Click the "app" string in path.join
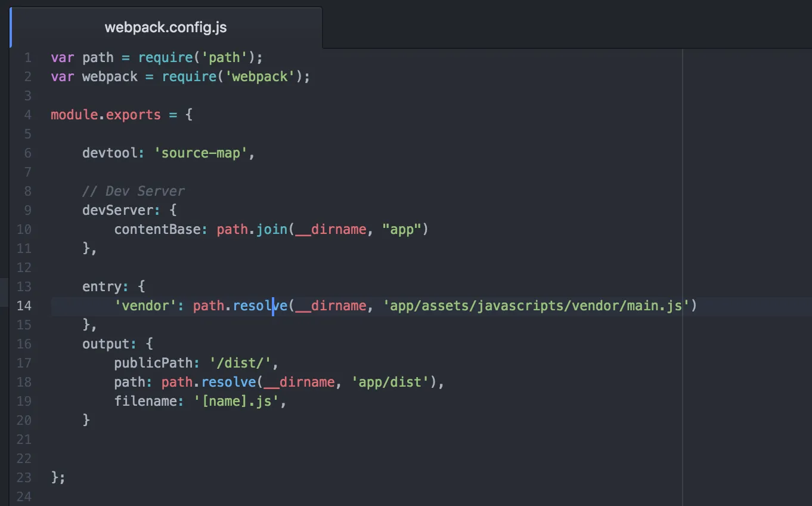Viewport: 812px width, 506px height. tap(402, 229)
